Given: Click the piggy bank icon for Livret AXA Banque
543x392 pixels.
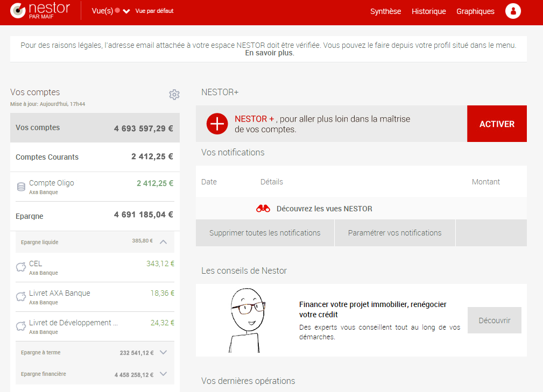Looking at the screenshot, I should click(x=20, y=296).
